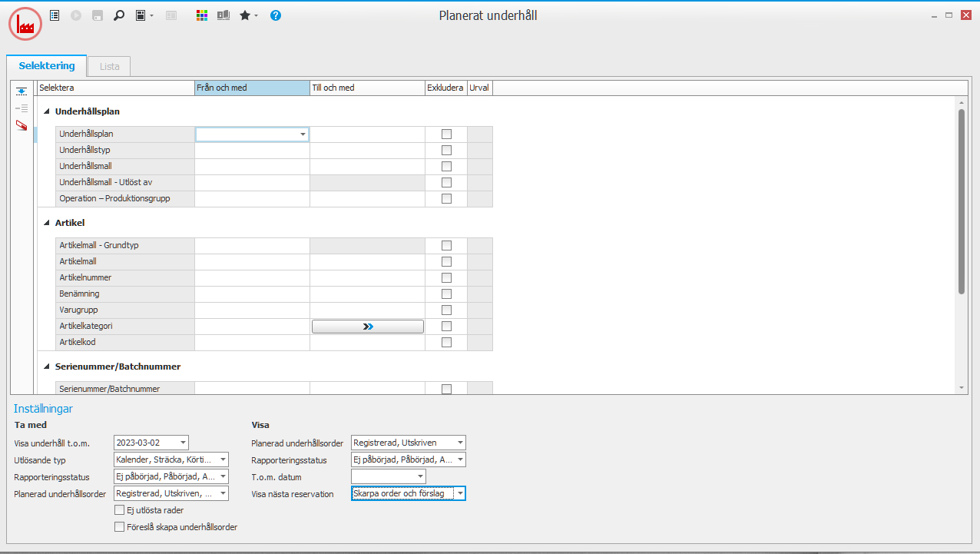Expand the 'Utlösande typ' dropdown
The image size is (980, 554).
[x=223, y=459]
